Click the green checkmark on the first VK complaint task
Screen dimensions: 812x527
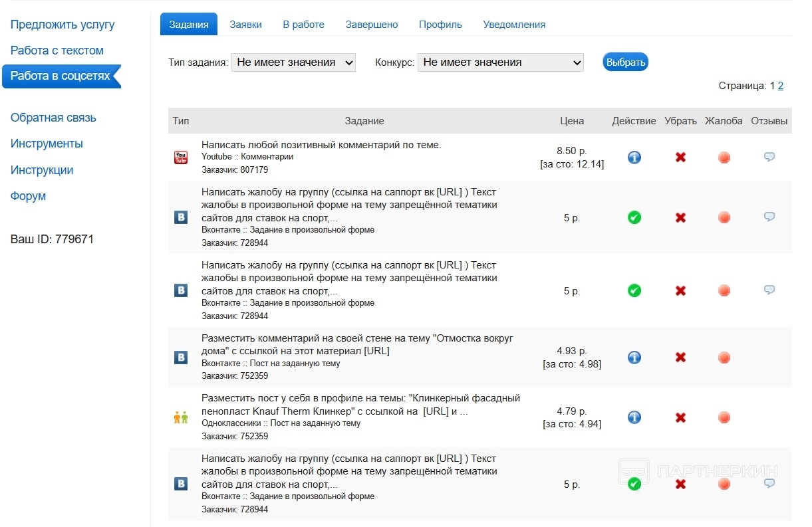coord(634,217)
